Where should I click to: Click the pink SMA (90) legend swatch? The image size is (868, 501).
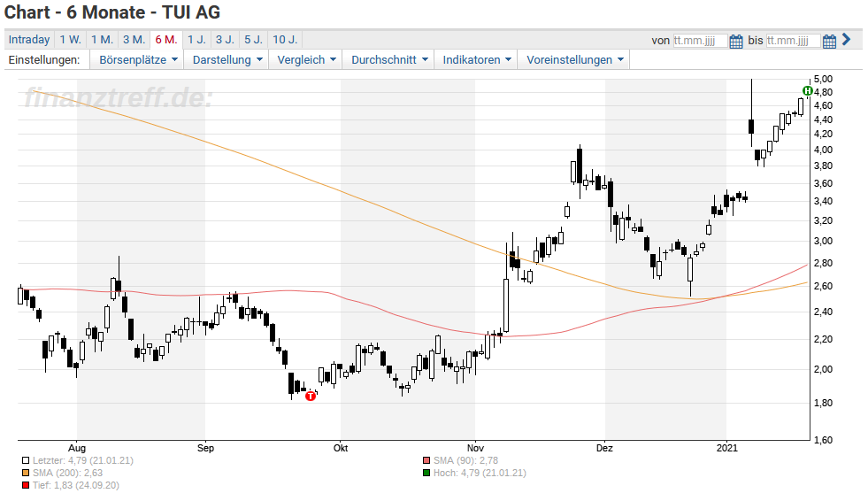426,460
